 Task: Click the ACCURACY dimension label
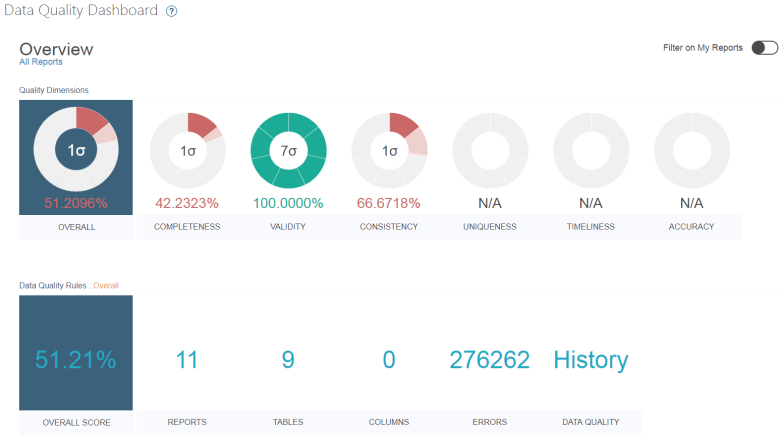[x=692, y=227]
